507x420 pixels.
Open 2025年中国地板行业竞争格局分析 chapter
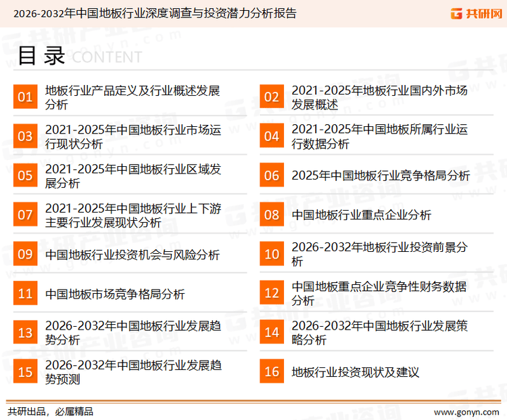point(381,176)
